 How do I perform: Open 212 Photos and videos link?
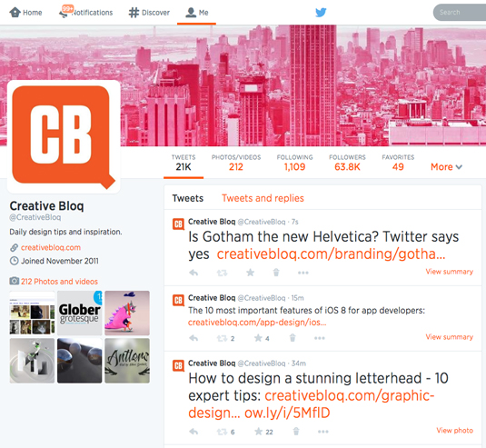coord(59,281)
